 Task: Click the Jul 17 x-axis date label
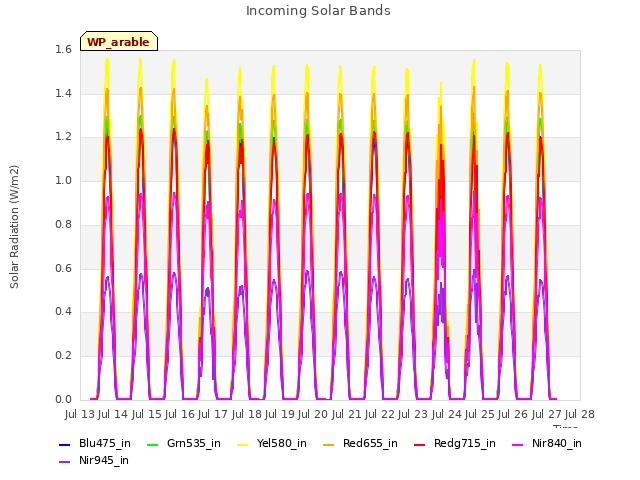213,415
